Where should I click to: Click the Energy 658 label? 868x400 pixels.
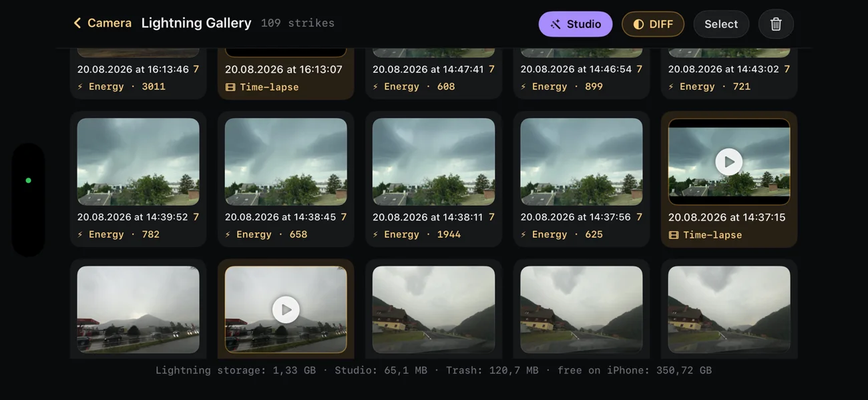click(272, 234)
